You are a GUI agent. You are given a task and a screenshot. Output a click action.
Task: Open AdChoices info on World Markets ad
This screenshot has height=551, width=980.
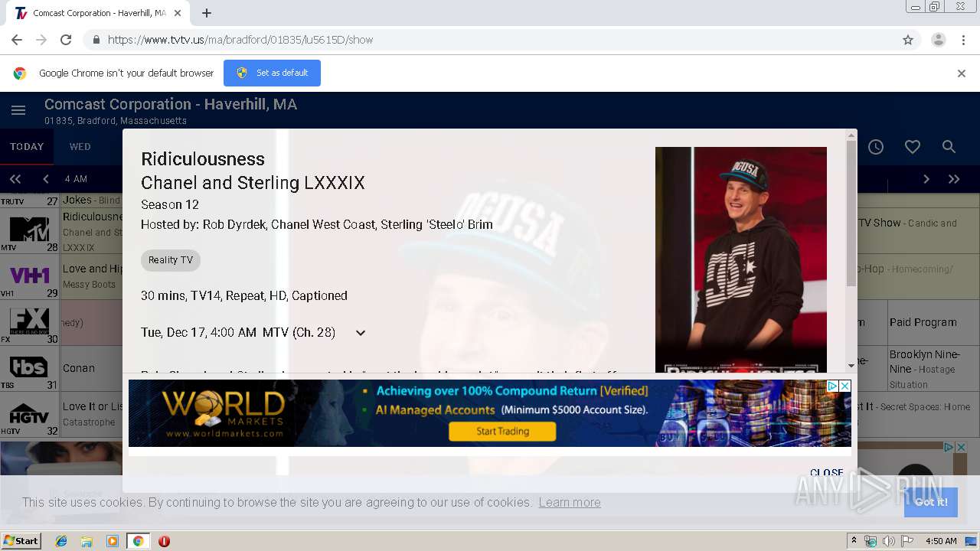pyautogui.click(x=833, y=386)
